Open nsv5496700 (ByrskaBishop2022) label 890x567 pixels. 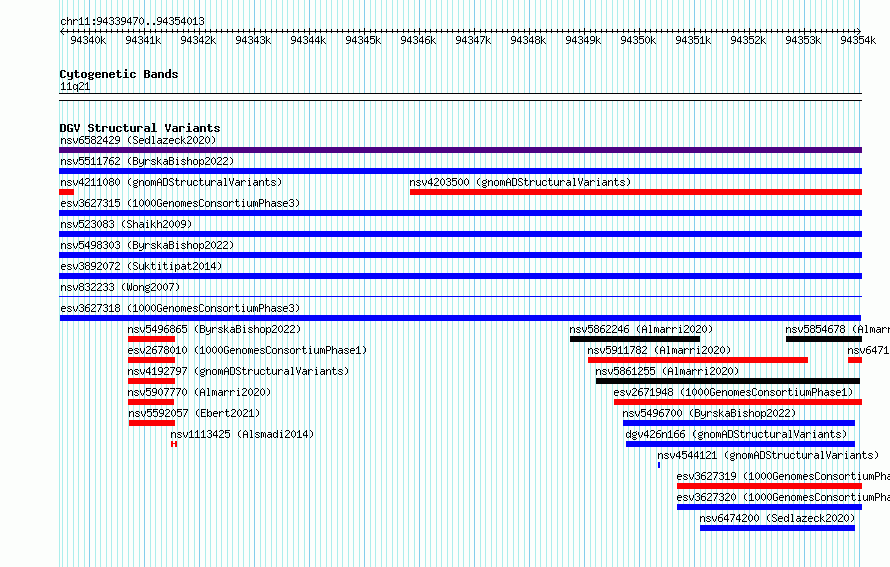pyautogui.click(x=709, y=413)
